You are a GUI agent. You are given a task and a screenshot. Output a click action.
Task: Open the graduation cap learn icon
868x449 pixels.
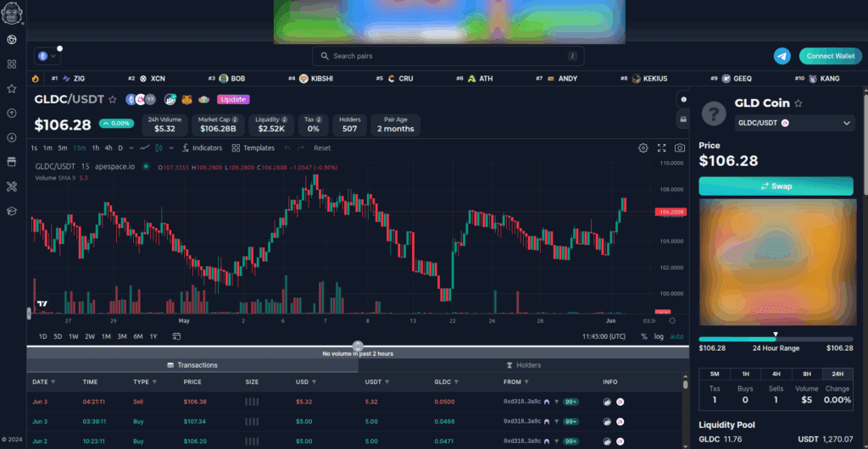[x=12, y=211]
